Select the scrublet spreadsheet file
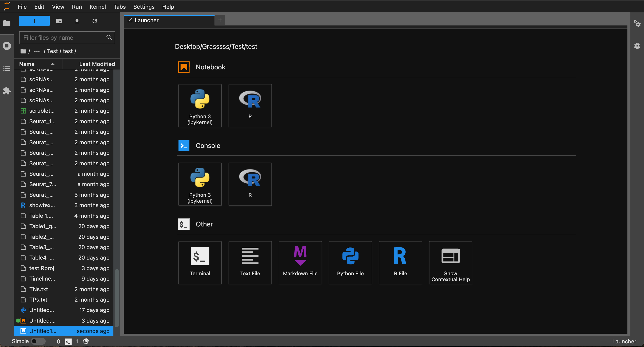The height and width of the screenshot is (347, 644). (64, 111)
